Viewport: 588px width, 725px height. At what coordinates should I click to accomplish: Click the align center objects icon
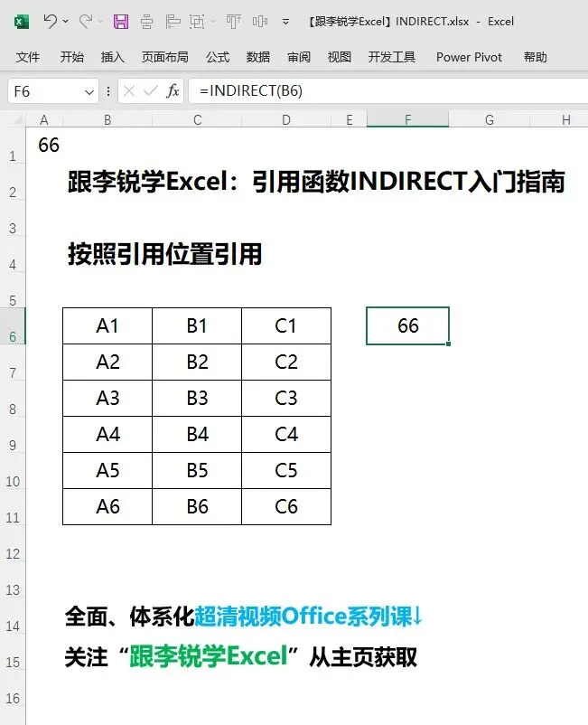(x=147, y=22)
